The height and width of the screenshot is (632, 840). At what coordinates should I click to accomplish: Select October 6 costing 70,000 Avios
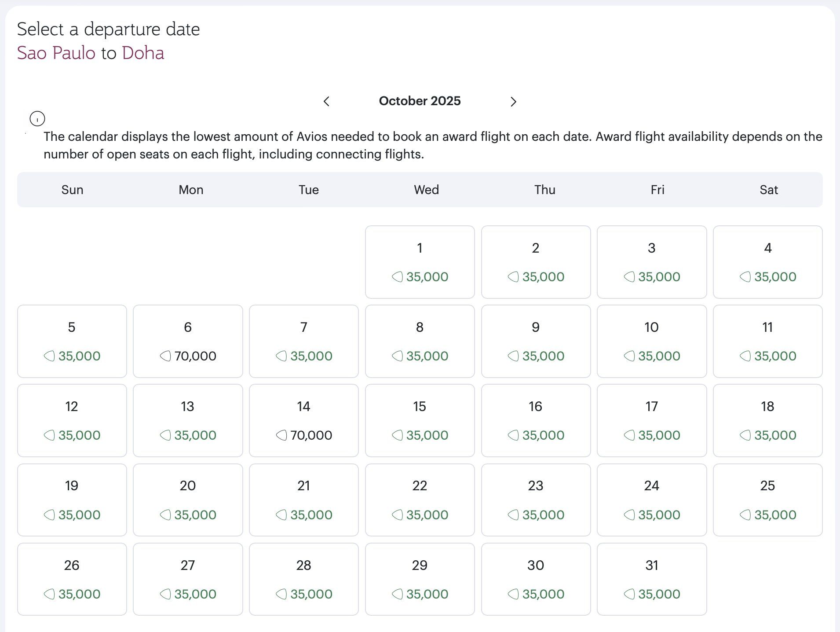click(x=188, y=341)
